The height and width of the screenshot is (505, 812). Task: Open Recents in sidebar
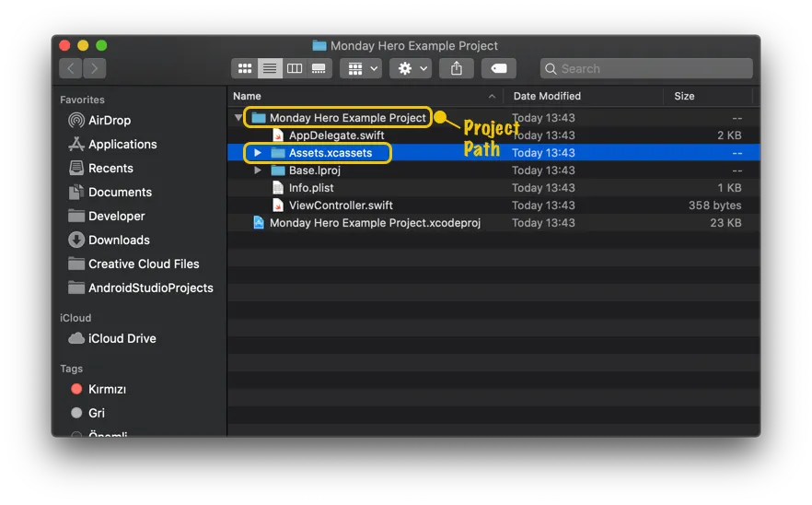[x=101, y=168]
